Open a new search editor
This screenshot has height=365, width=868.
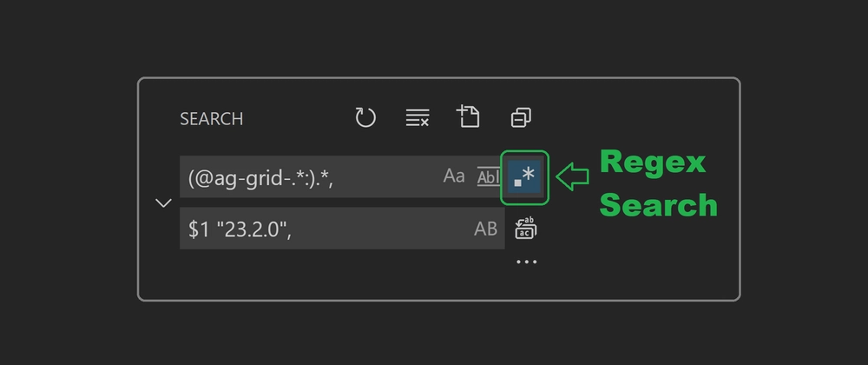point(469,116)
